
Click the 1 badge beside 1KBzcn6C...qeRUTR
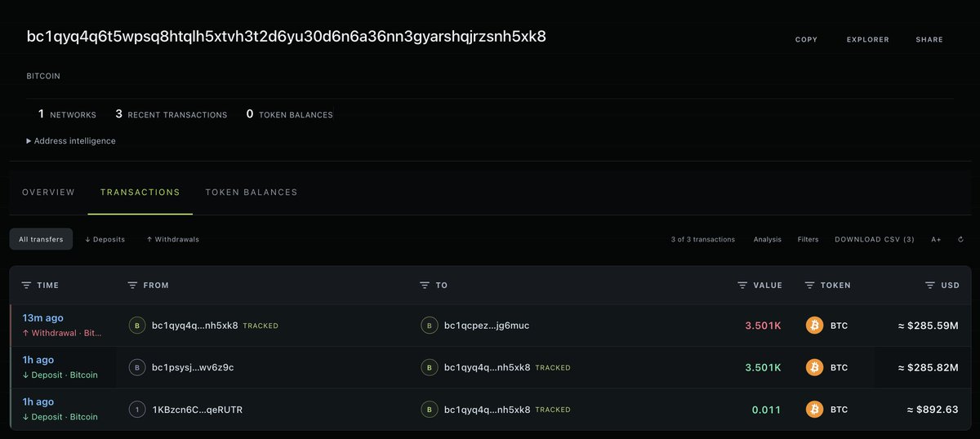click(137, 410)
